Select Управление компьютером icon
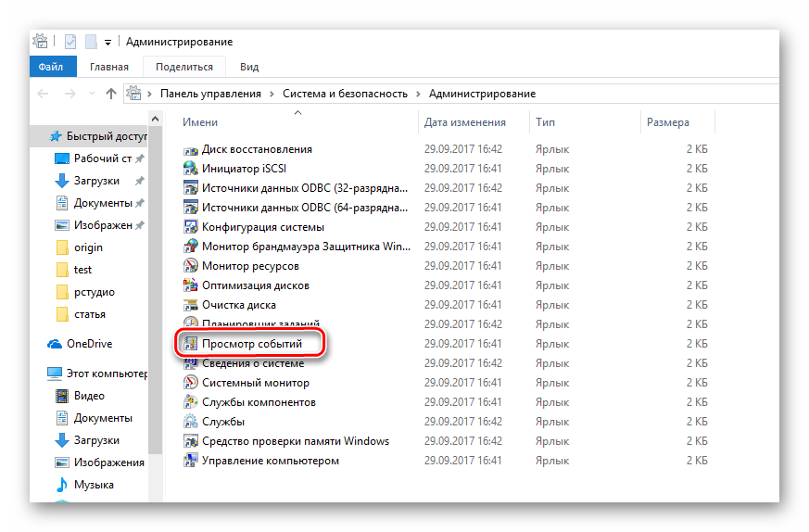Viewport: 809px width, 532px height. pos(191,461)
